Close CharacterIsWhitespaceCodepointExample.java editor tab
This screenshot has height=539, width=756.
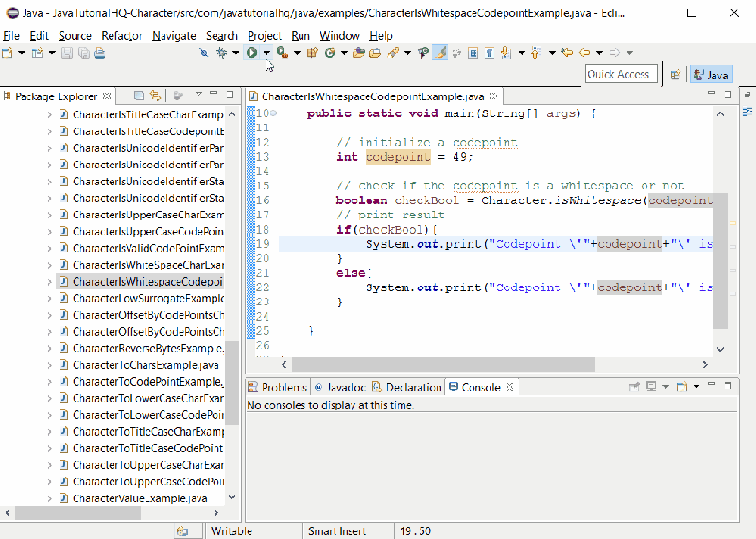(493, 96)
